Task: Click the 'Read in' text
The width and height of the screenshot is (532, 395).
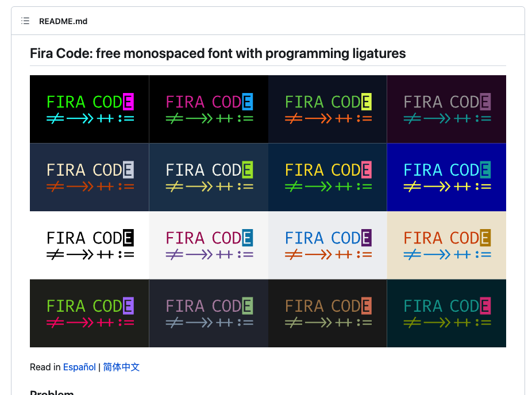Action: (x=45, y=367)
